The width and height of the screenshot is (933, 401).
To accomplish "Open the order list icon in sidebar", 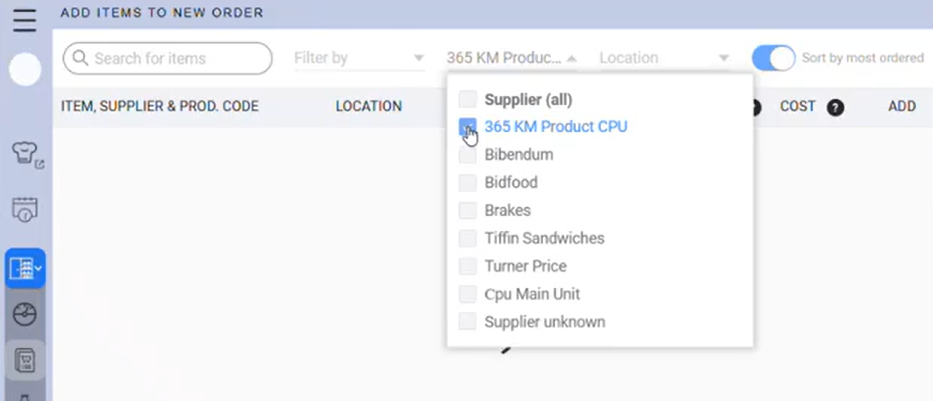I will click(x=24, y=359).
